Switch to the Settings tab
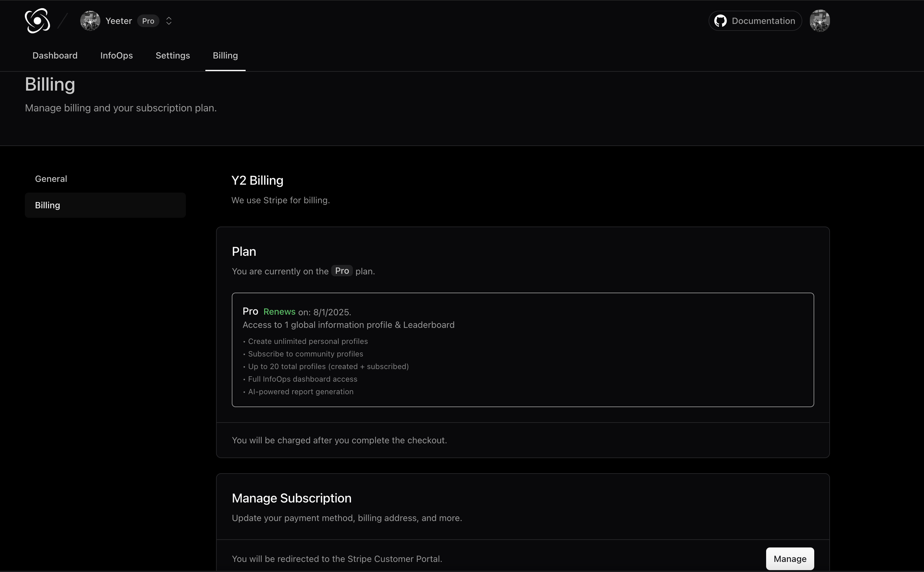Image resolution: width=924 pixels, height=572 pixels. pos(173,56)
